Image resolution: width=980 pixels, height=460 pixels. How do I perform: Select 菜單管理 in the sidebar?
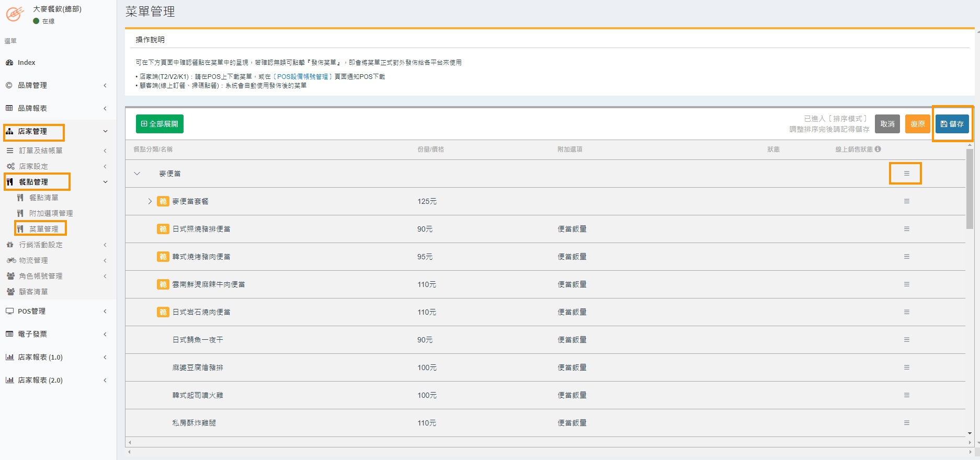(43, 229)
